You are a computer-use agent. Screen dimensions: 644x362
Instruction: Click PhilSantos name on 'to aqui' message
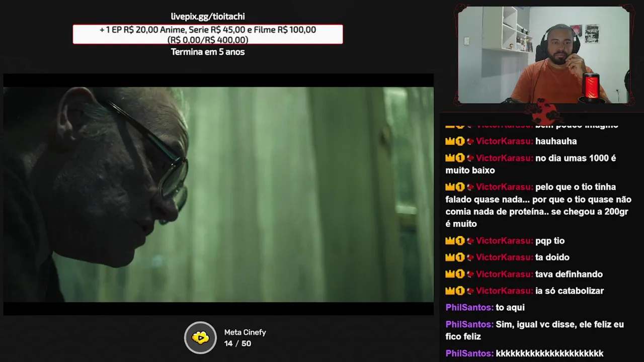469,307
